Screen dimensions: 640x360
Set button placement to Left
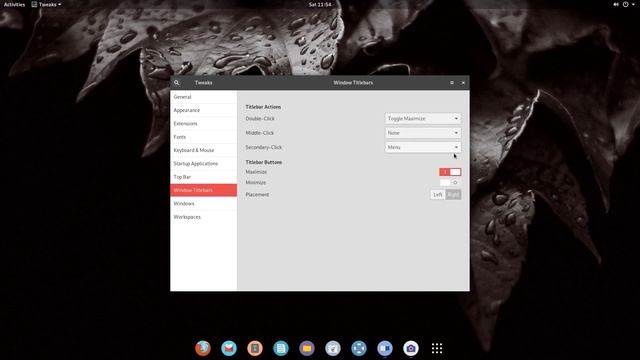click(x=438, y=195)
